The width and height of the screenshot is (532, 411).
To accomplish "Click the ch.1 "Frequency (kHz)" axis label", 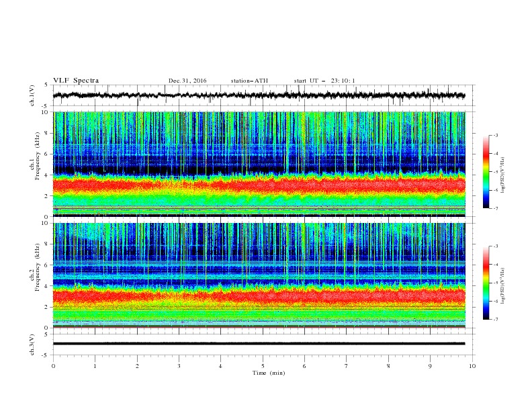I will point(38,156).
